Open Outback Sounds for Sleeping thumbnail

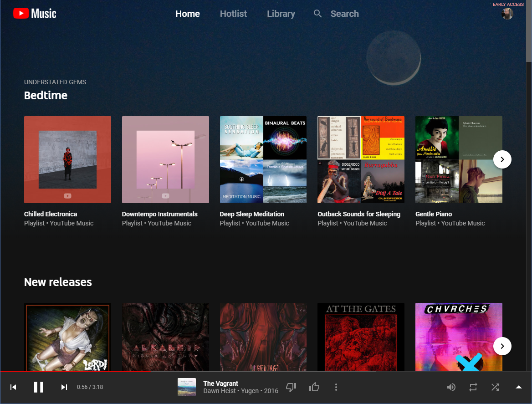click(361, 160)
